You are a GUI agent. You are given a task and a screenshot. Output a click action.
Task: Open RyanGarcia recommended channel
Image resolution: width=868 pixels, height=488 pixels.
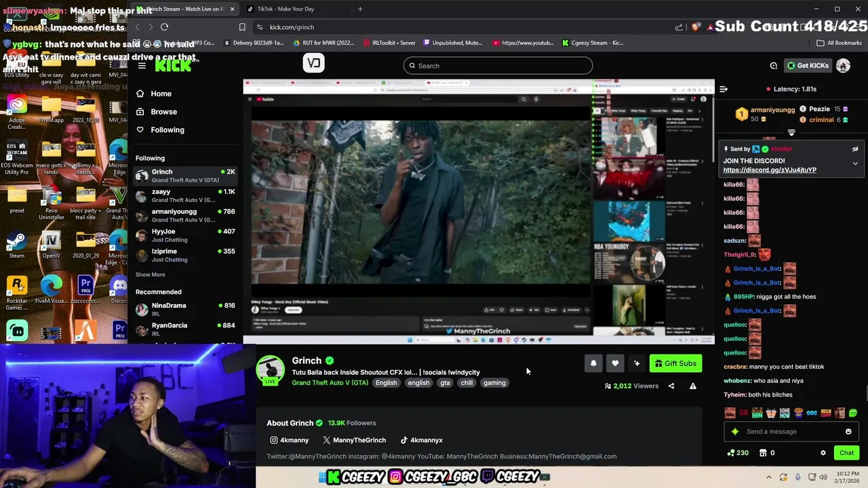click(x=185, y=329)
